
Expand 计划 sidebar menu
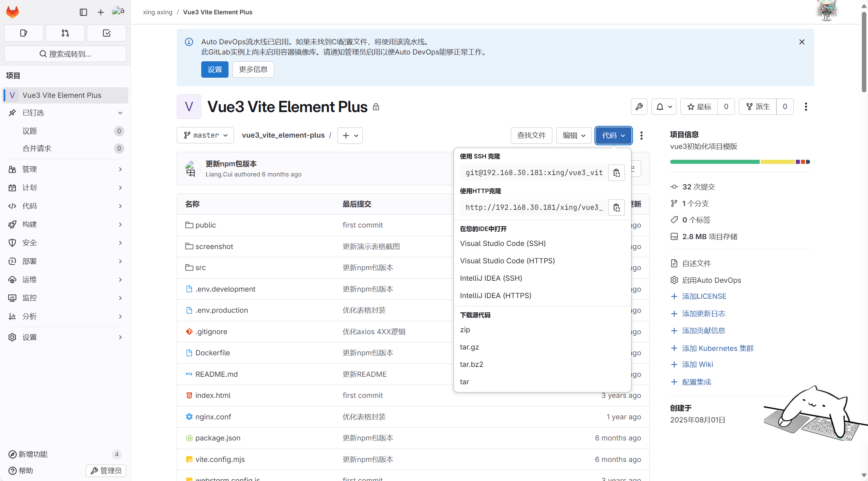click(65, 188)
